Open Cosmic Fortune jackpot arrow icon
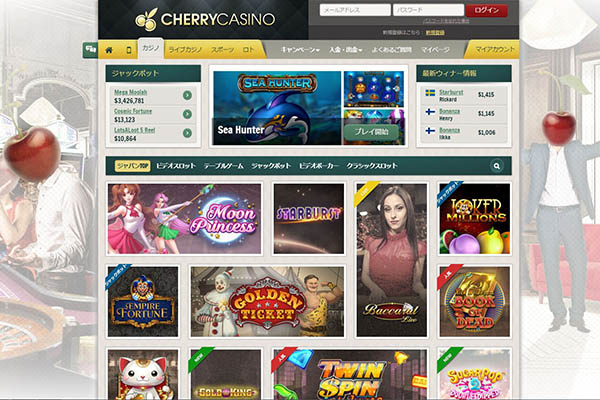This screenshot has height=400, width=600. click(x=187, y=114)
